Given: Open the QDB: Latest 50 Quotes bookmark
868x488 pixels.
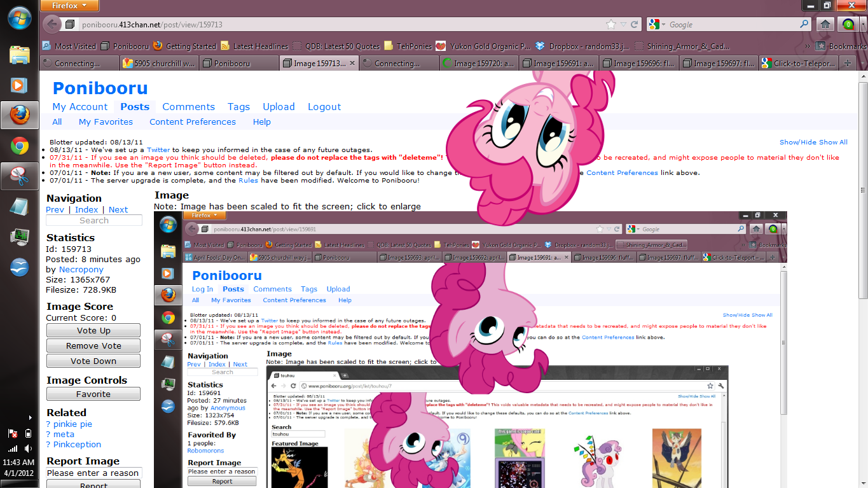Looking at the screenshot, I should 336,46.
